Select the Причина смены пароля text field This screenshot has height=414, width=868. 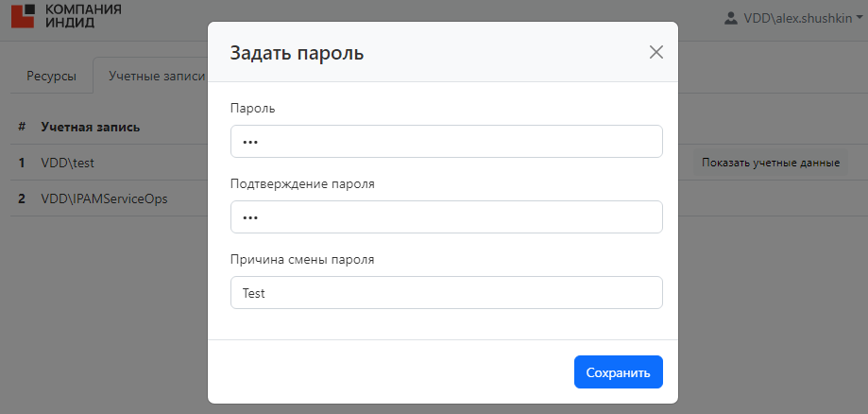(x=446, y=292)
